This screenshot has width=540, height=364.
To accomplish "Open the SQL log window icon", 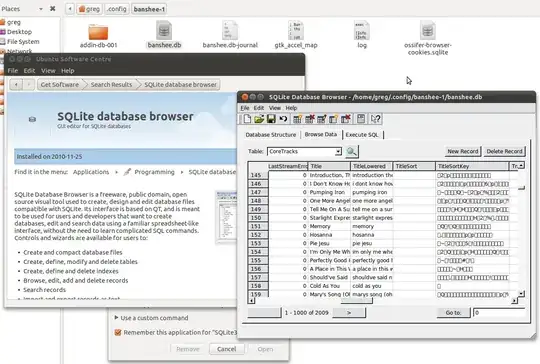I will point(361,119).
